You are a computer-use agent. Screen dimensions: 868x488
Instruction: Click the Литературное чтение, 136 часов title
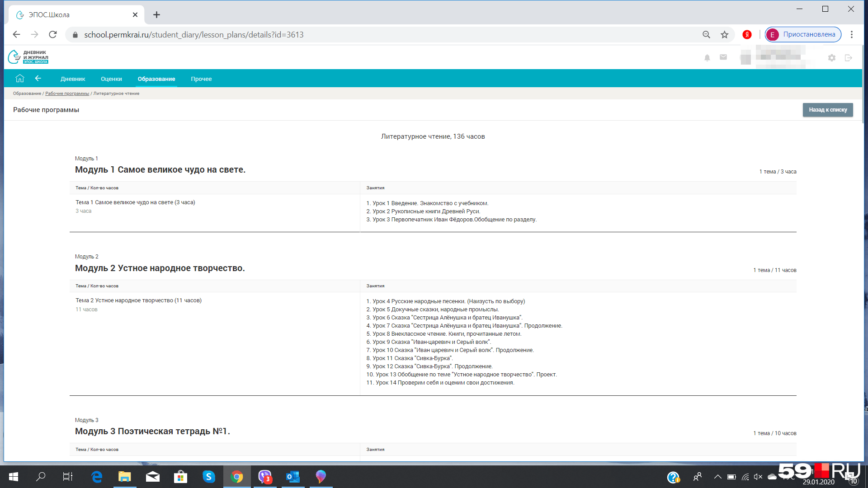[433, 136]
